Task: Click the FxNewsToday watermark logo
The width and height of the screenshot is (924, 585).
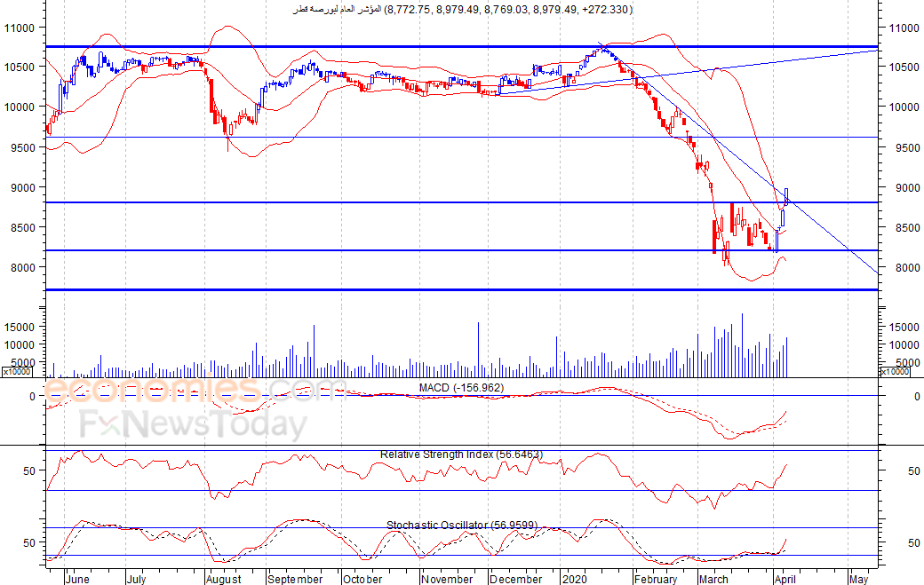Action: pos(194,424)
